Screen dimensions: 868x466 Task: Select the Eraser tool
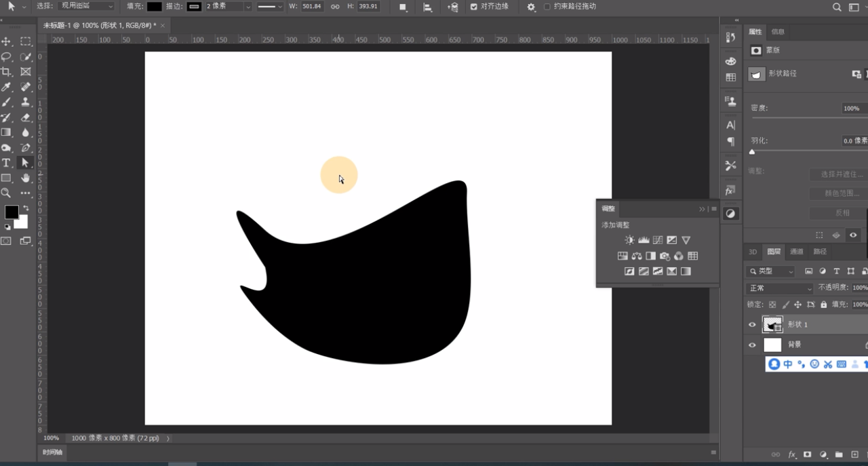[26, 117]
